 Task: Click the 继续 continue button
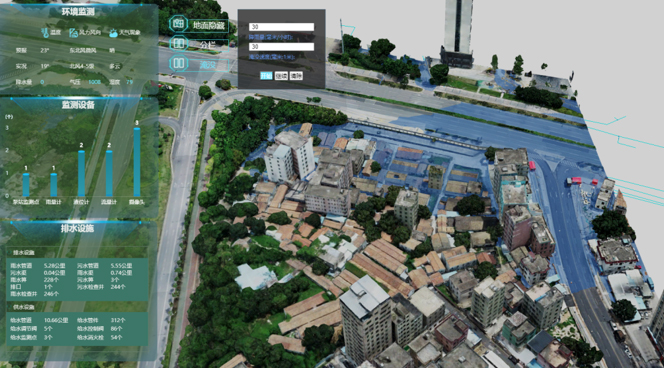tap(281, 76)
